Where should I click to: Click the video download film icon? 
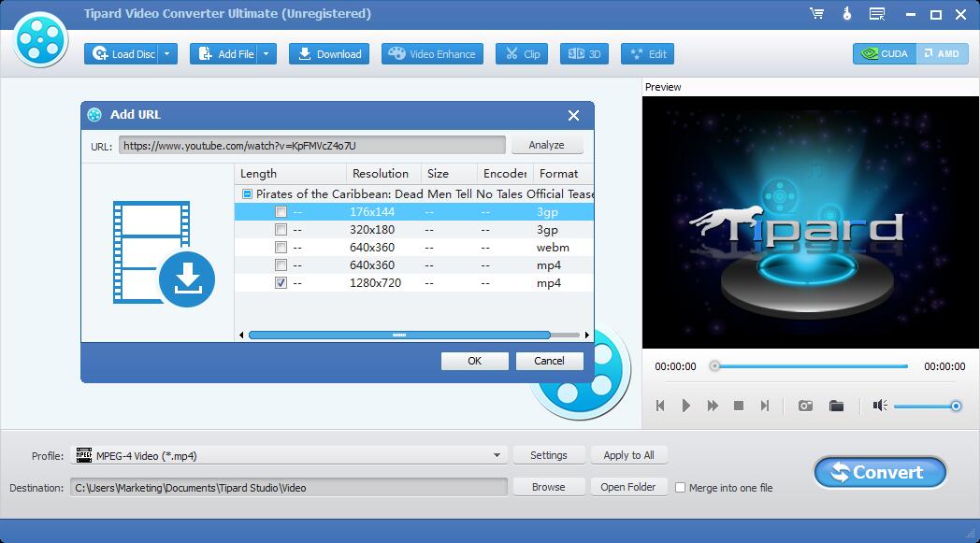164,253
